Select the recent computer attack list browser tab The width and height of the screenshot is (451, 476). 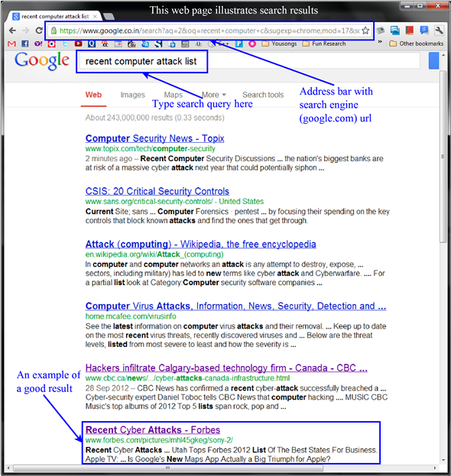[55, 16]
